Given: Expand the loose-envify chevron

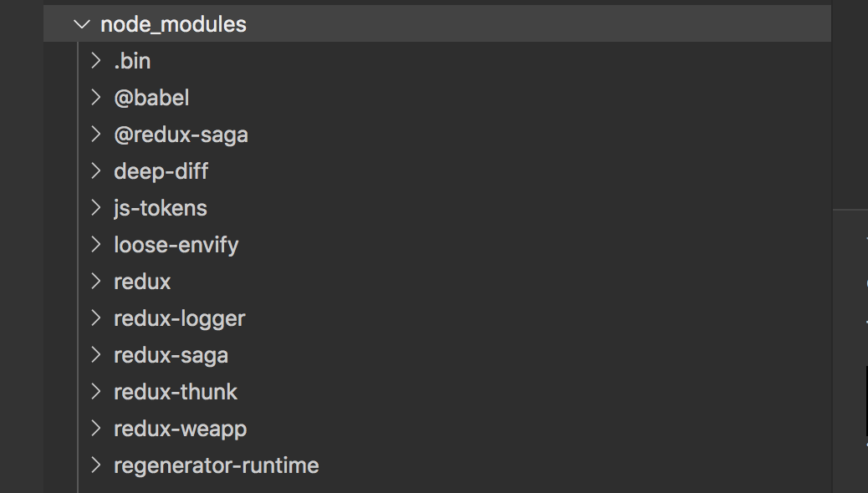Looking at the screenshot, I should [x=96, y=245].
